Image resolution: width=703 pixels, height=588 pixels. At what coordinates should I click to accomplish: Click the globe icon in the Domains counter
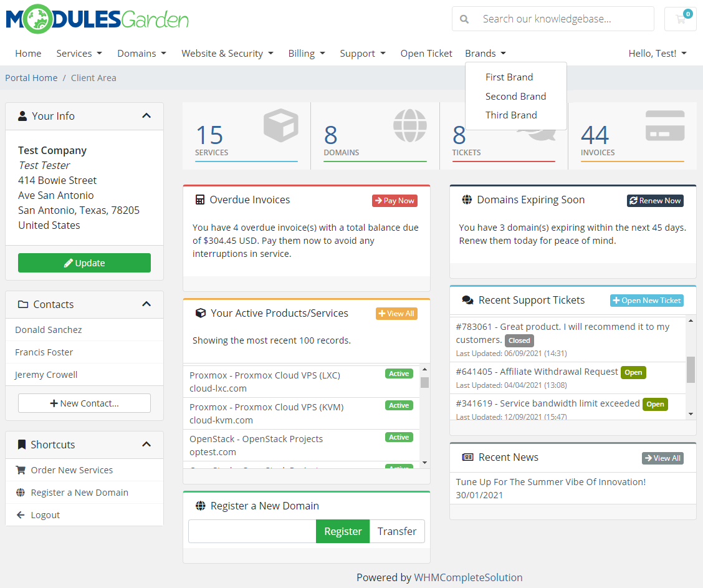coord(409,125)
